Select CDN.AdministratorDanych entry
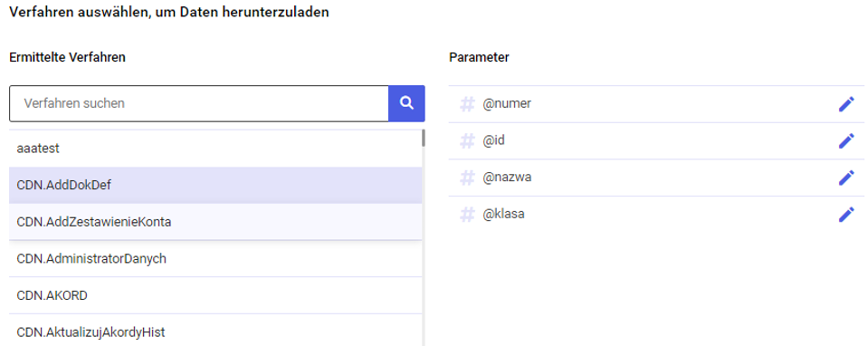 coord(215,258)
